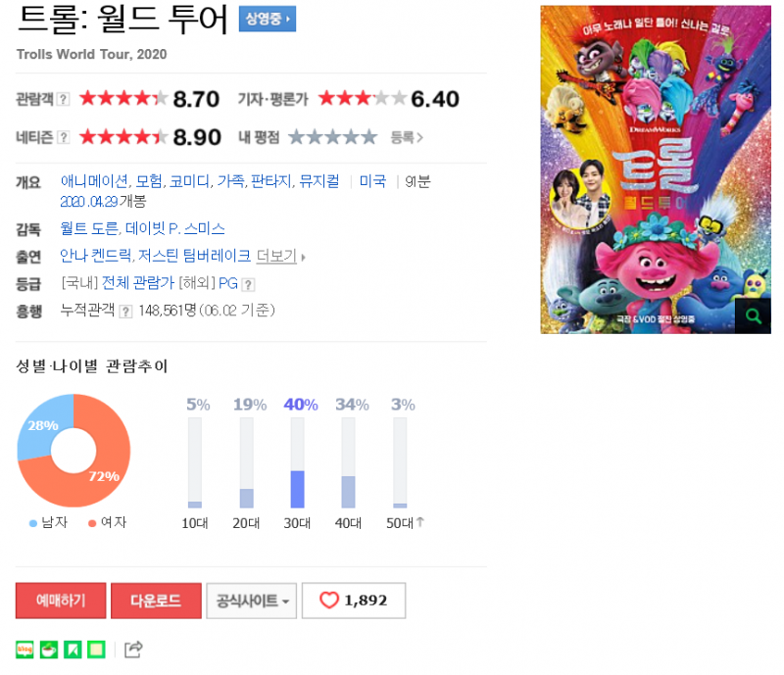This screenshot has width=784, height=675.
Task: Open director link 월트 도른
Action: tap(89, 229)
